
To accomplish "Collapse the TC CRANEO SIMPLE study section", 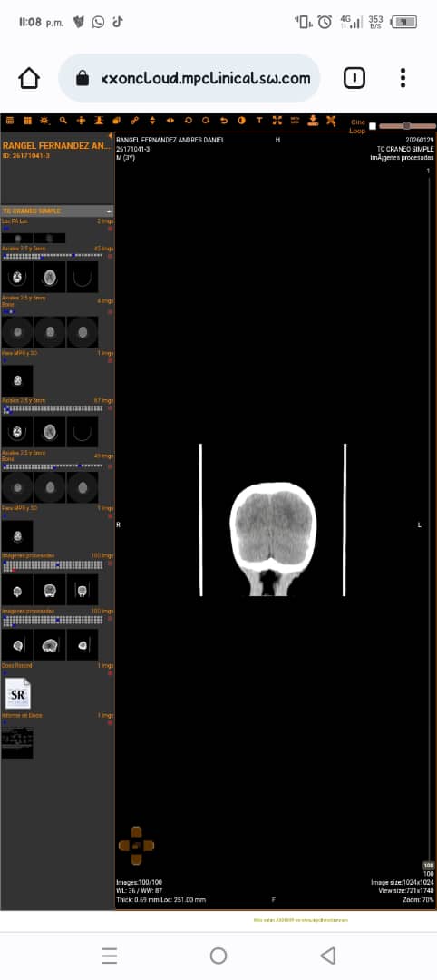I will click(109, 211).
